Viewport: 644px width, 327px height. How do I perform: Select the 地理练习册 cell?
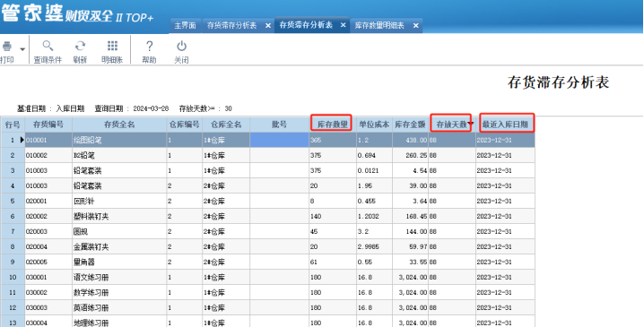(119, 323)
